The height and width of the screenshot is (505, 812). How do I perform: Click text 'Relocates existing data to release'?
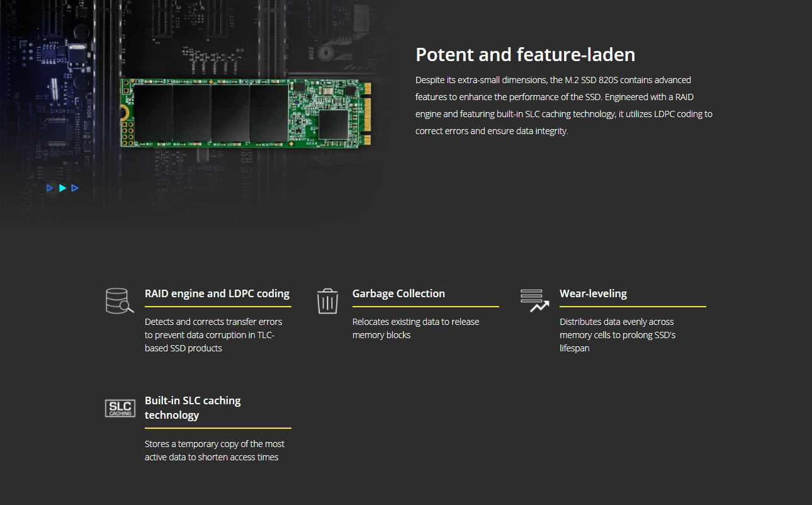pyautogui.click(x=415, y=322)
